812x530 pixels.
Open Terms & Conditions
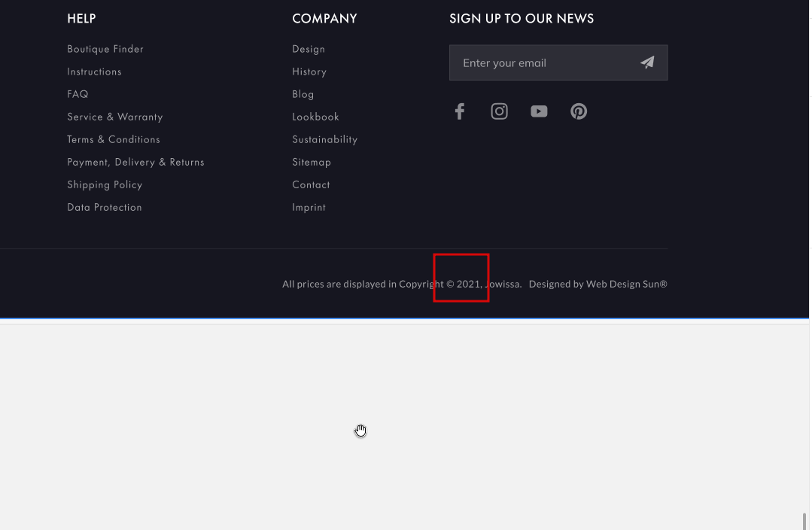tap(114, 139)
